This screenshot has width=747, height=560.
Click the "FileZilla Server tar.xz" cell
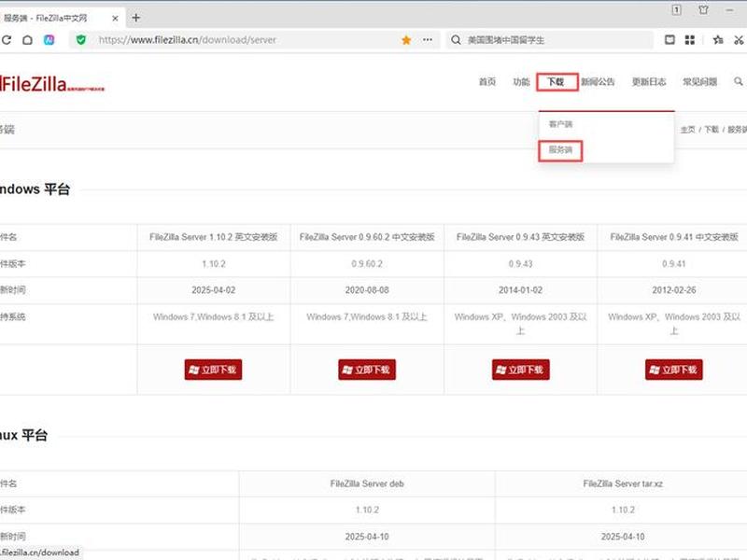[x=623, y=483]
